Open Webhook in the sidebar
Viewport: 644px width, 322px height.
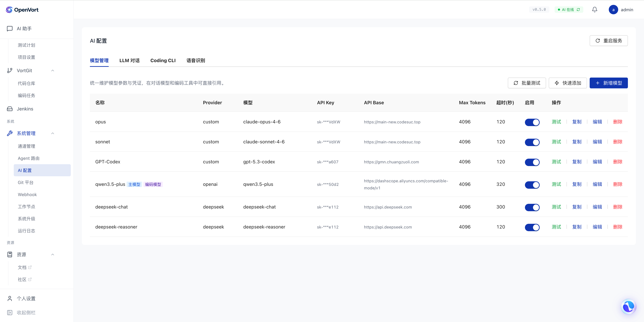tap(42, 194)
